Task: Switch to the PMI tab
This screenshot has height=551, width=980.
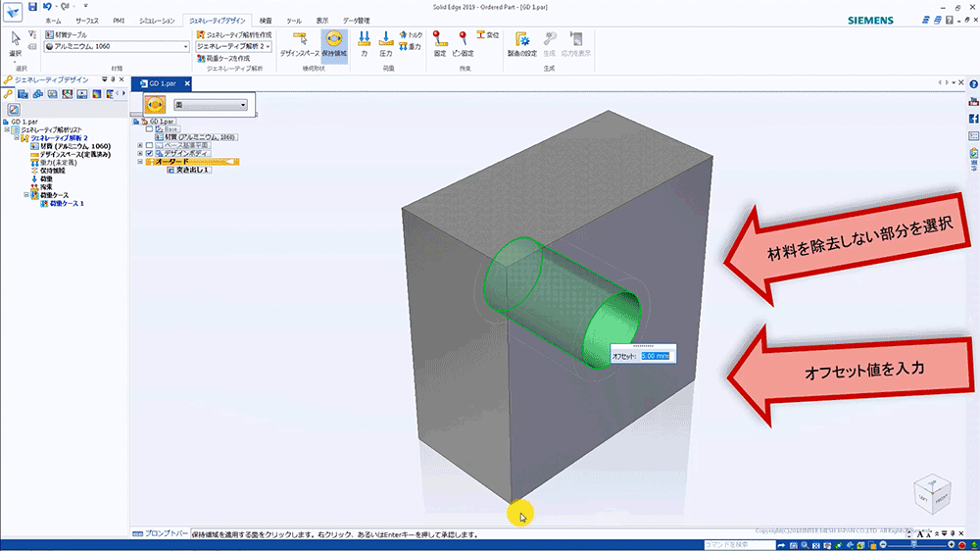Action: [119, 21]
